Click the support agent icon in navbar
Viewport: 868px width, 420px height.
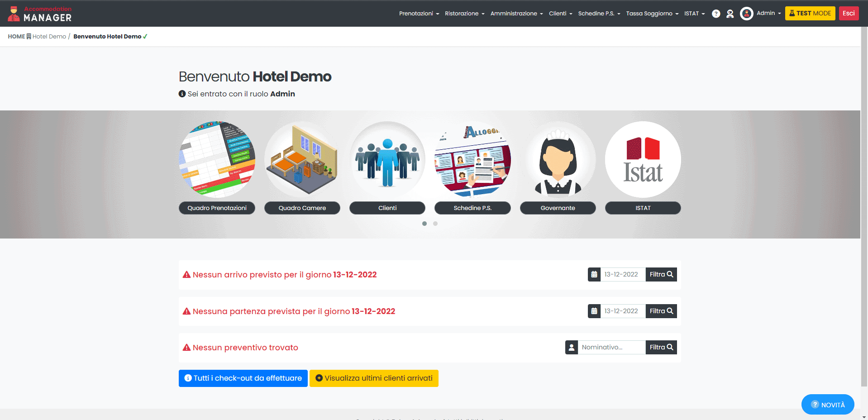pos(730,14)
